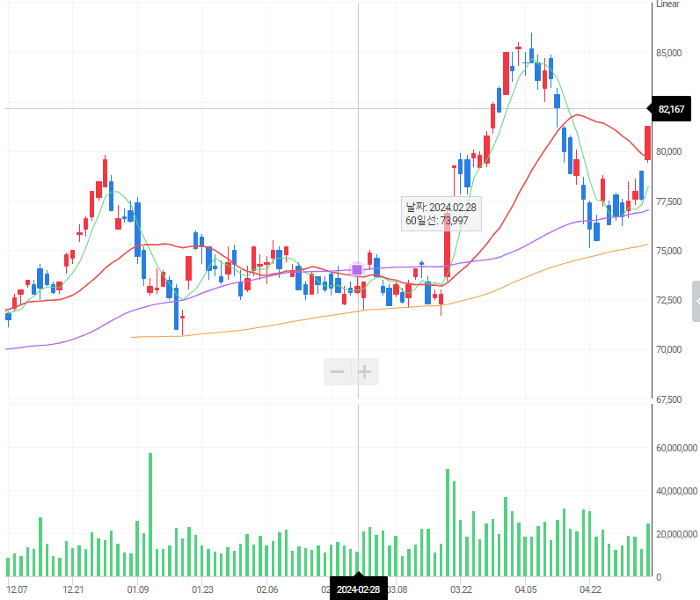This screenshot has width=700, height=600.
Task: Click the 01.09 date axis label
Action: tap(137, 589)
